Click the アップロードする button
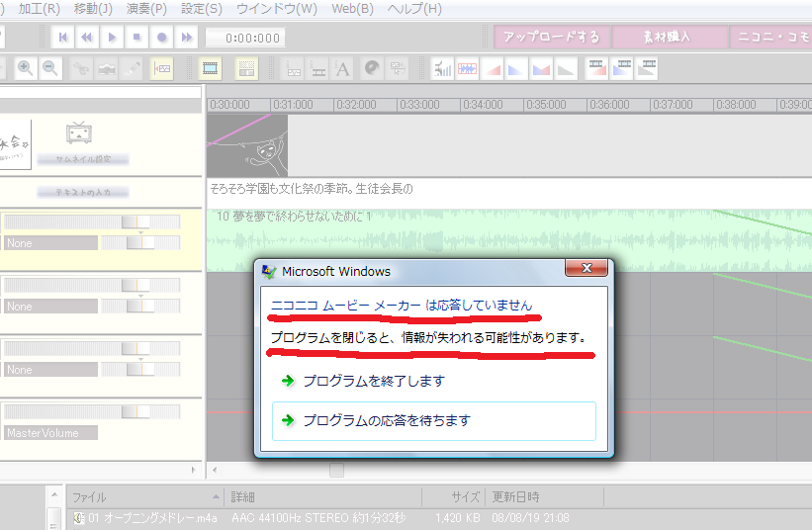Viewport: 812px width, 530px height. tap(552, 37)
